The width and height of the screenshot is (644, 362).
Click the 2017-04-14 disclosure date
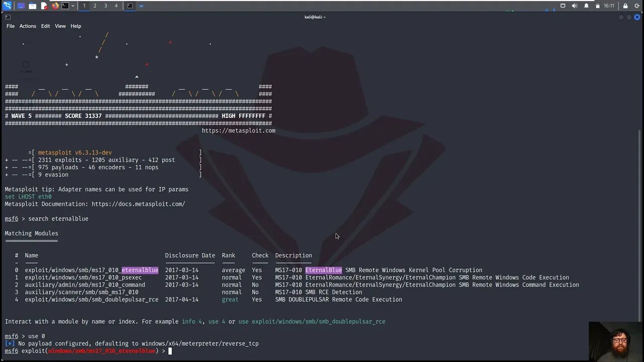click(182, 300)
